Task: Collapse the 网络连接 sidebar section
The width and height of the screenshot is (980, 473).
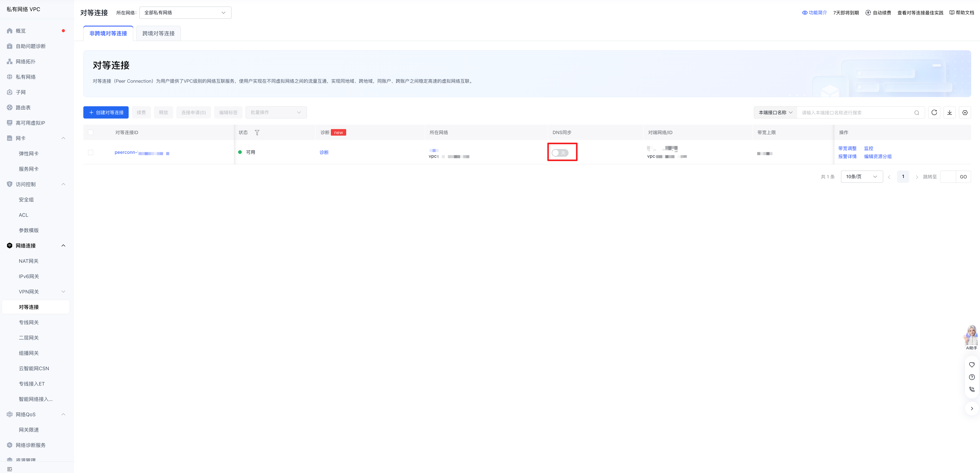Action: coord(64,246)
